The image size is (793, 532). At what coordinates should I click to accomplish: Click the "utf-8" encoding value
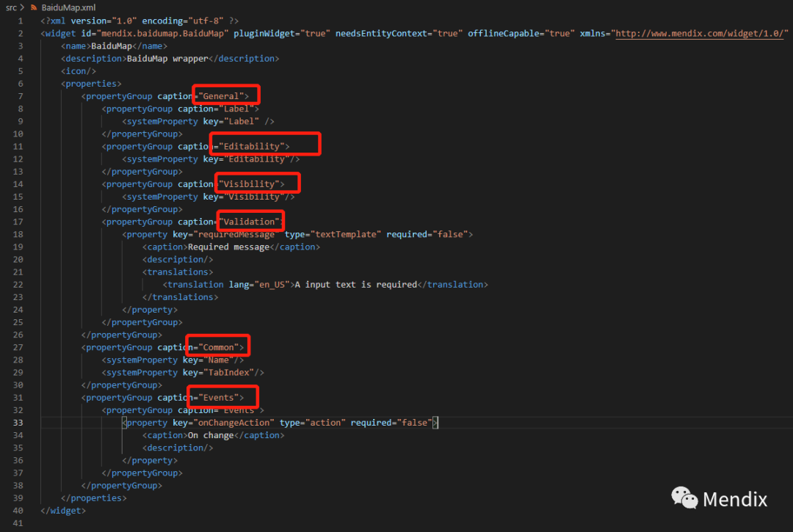[x=206, y=21]
